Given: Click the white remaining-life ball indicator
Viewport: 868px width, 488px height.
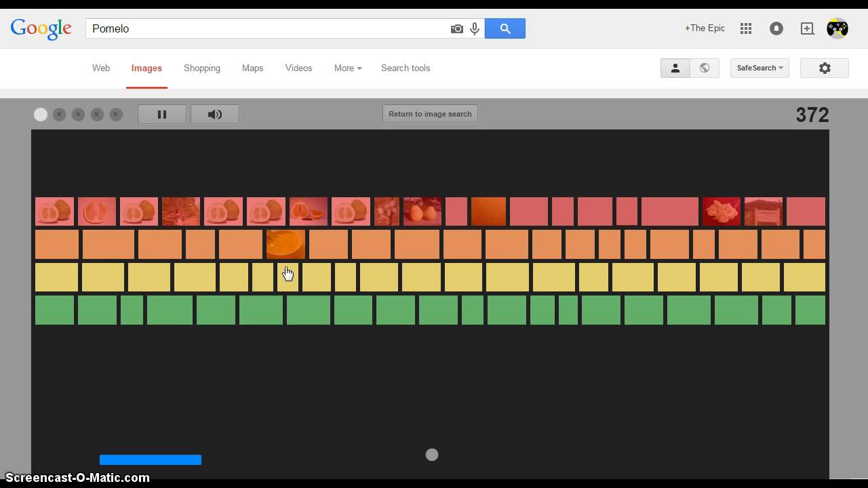Looking at the screenshot, I should coord(41,115).
